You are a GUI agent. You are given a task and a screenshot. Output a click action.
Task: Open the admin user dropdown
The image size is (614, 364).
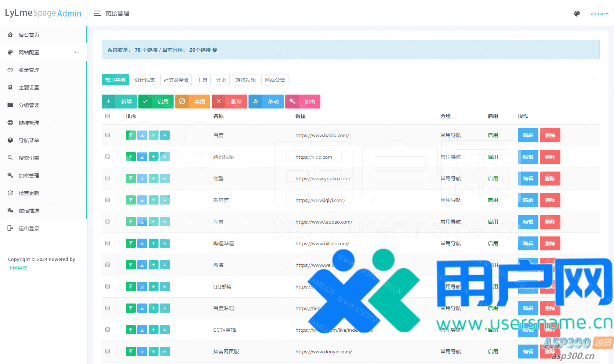point(599,14)
